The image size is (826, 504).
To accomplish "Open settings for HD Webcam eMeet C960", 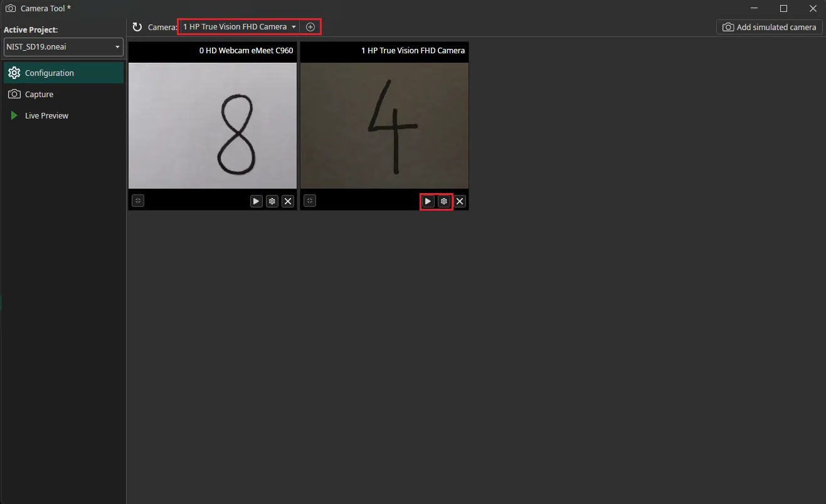I will click(272, 201).
